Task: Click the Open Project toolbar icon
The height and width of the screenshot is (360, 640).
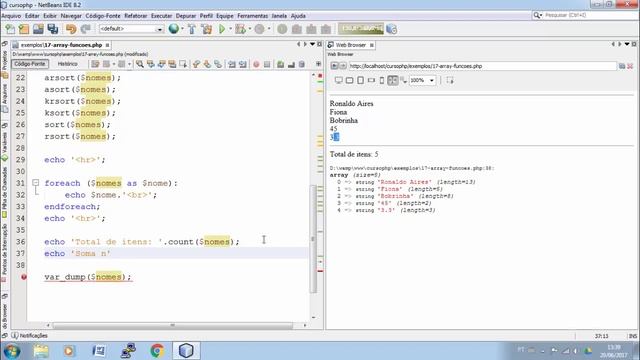Action: click(x=38, y=29)
